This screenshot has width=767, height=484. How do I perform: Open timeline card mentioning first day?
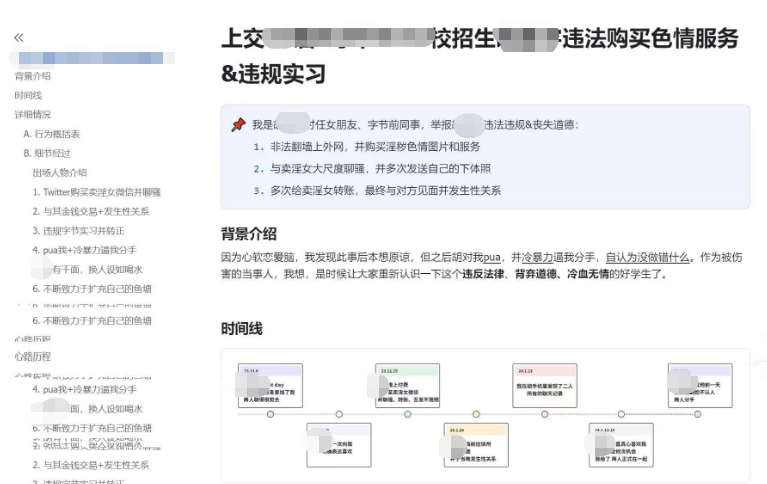click(270, 385)
